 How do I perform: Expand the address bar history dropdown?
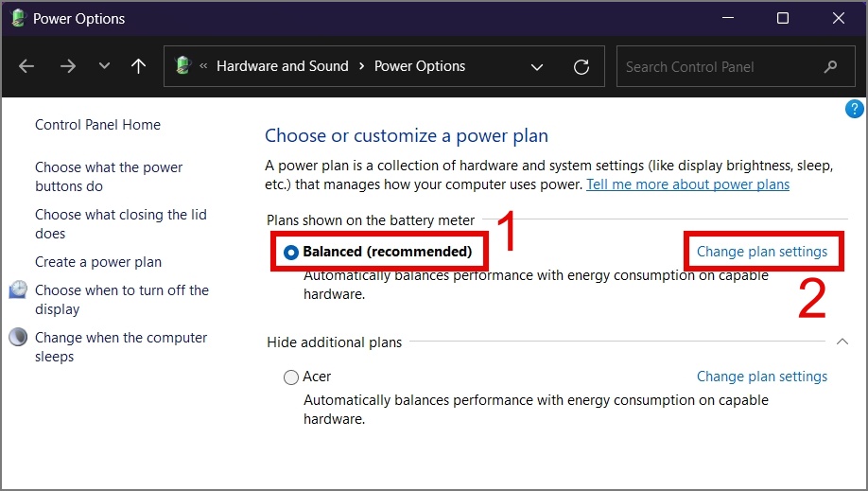(537, 67)
